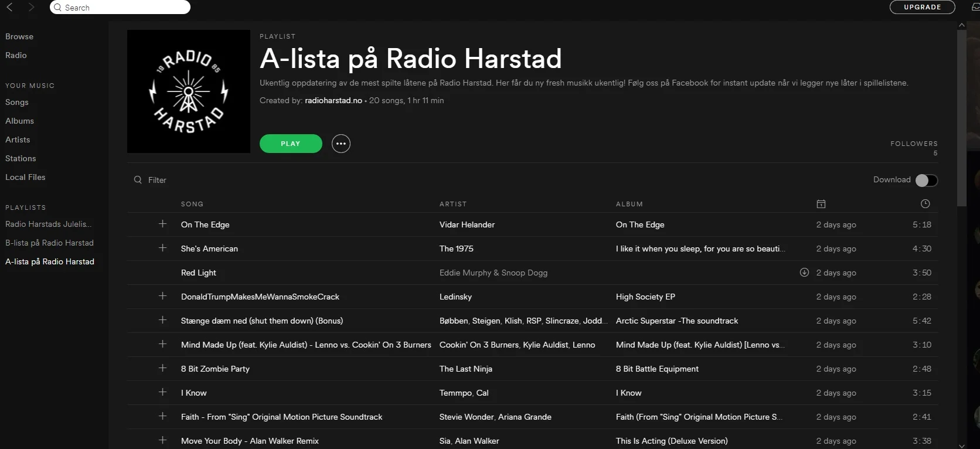This screenshot has width=980, height=449.
Task: Click the green PLAY button
Action: click(291, 144)
